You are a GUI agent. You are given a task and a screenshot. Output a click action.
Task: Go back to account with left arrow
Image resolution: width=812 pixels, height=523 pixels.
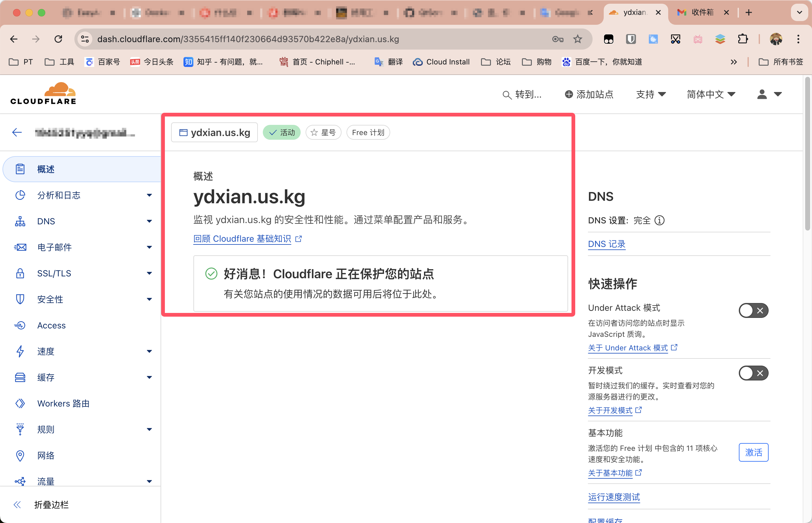click(x=17, y=132)
